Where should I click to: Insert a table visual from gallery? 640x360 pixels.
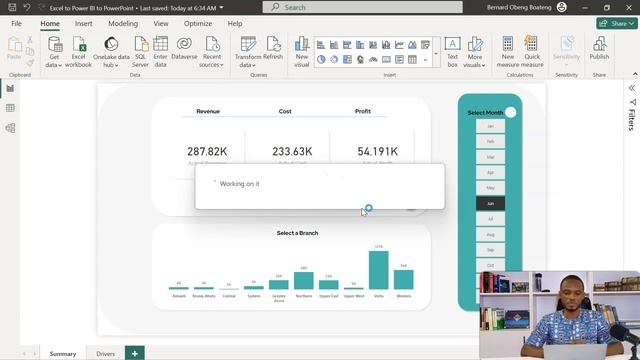point(412,60)
